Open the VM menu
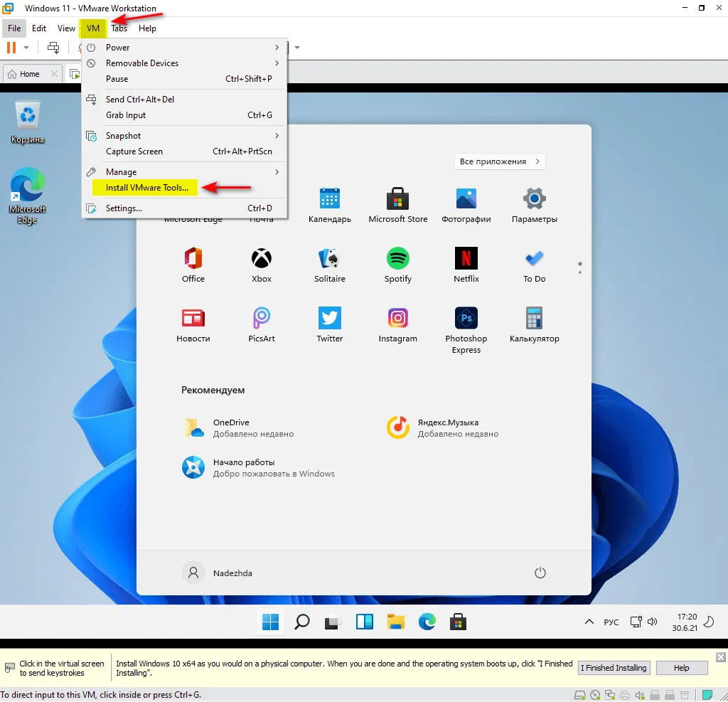The height and width of the screenshot is (702, 728). point(93,28)
